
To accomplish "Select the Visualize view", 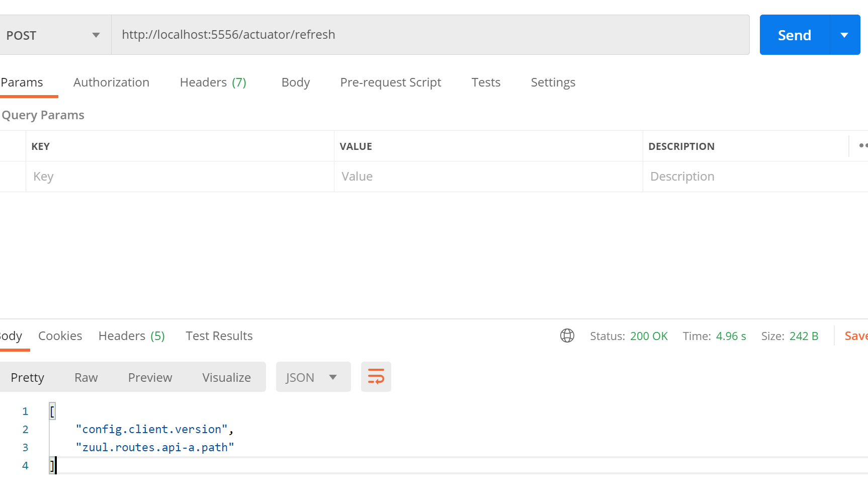I will coord(226,377).
